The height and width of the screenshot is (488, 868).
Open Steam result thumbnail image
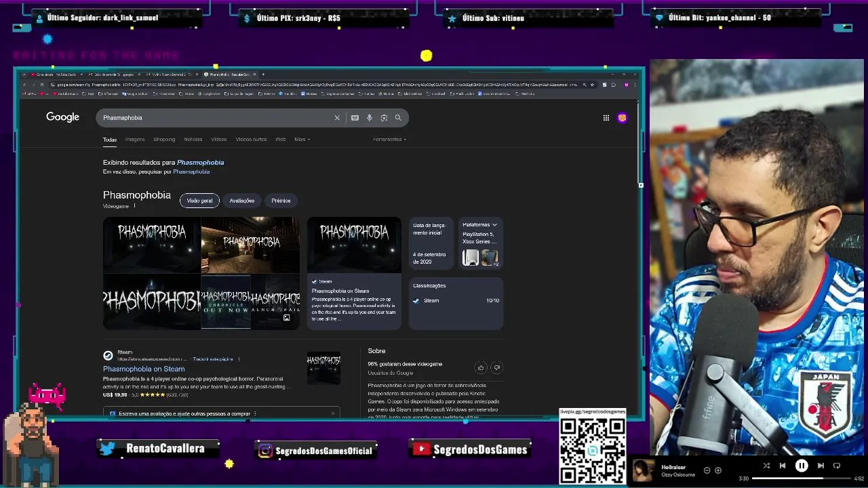coord(323,368)
